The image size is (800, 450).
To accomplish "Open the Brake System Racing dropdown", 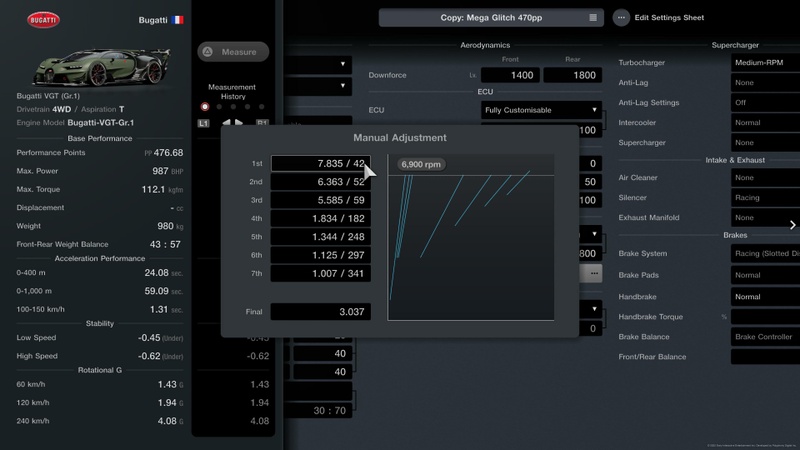I will click(x=765, y=253).
